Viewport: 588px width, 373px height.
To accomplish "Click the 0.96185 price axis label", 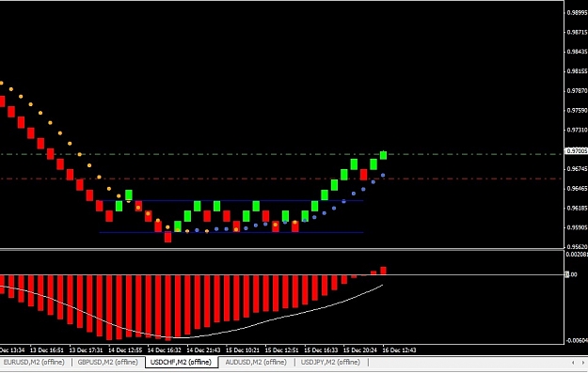I will [577, 208].
